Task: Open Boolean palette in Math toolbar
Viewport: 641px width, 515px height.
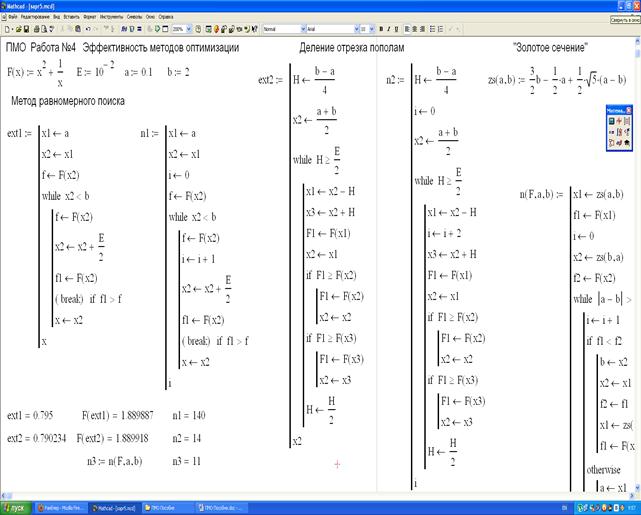Action: point(627,132)
